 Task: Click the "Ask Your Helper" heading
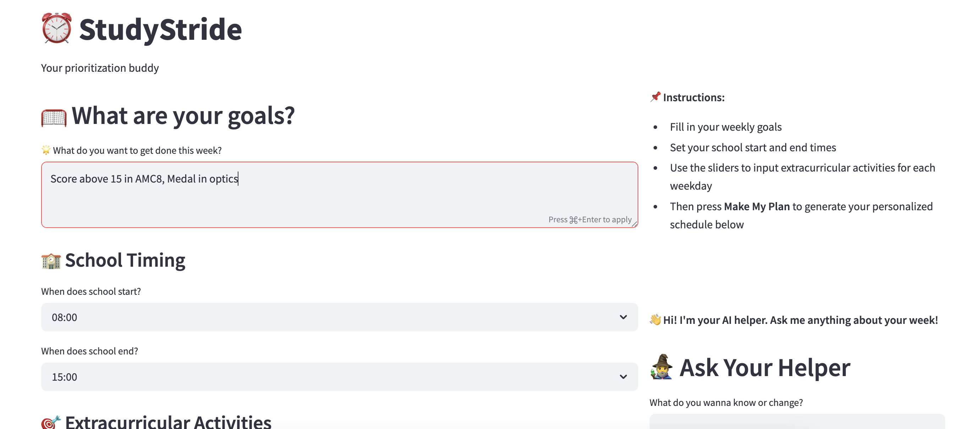click(x=765, y=368)
